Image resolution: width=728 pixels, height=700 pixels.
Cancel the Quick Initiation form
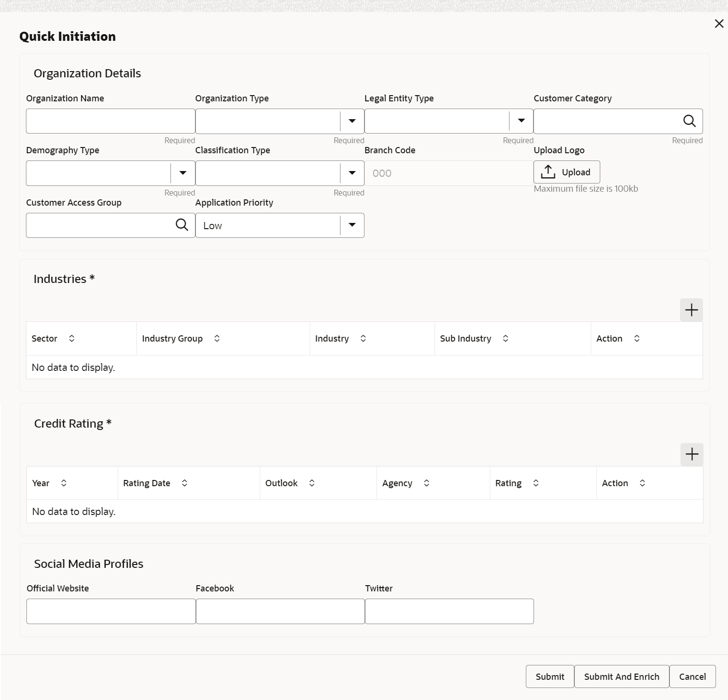[x=692, y=676]
